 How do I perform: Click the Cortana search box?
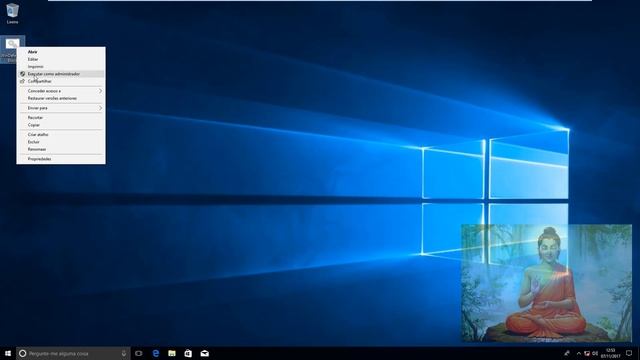pos(73,353)
